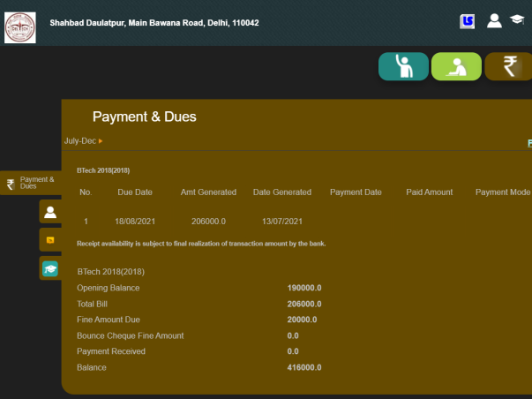Click Opening Balance value 190000.0
Viewport: 532px width, 399px height.
coord(304,288)
